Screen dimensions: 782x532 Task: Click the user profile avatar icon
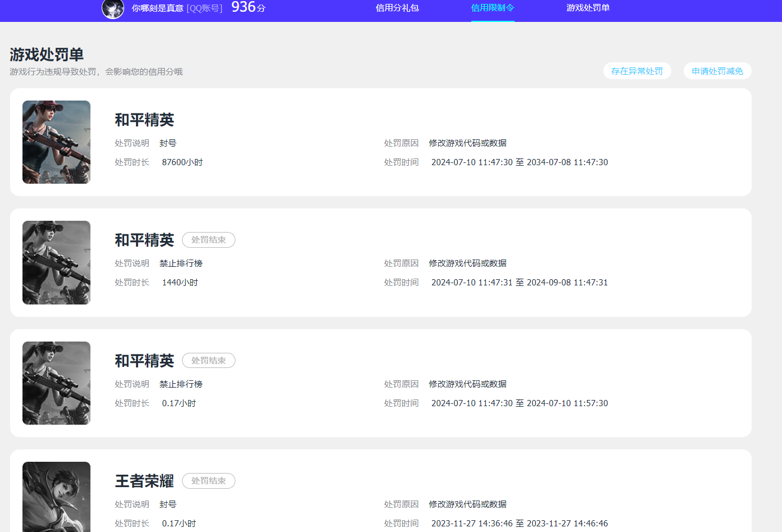(112, 10)
